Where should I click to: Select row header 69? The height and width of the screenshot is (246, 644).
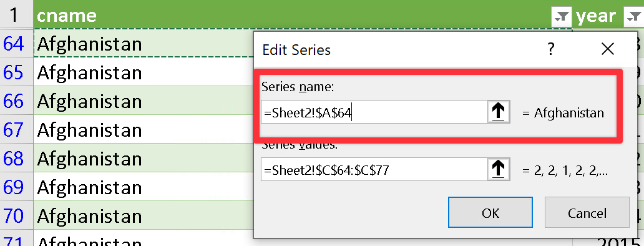pos(14,187)
